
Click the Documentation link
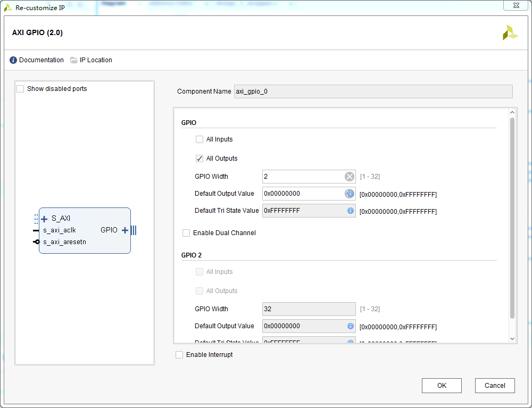[x=41, y=60]
